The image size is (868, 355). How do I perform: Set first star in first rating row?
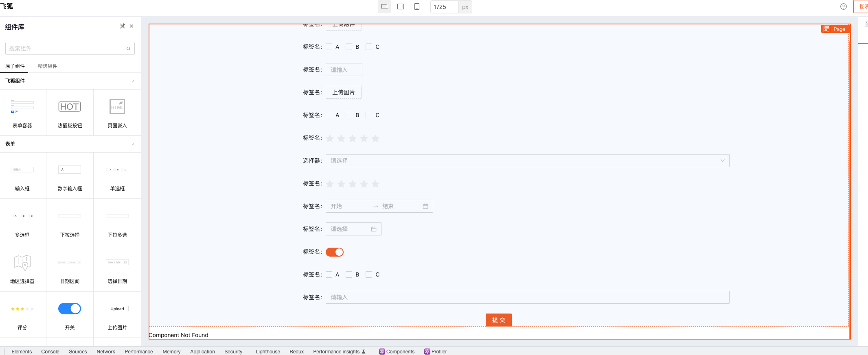pos(330,138)
